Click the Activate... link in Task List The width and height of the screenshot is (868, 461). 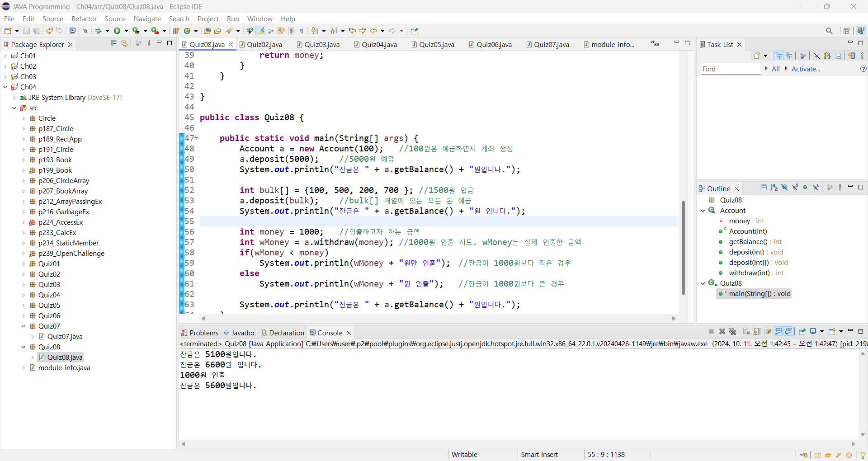(806, 69)
